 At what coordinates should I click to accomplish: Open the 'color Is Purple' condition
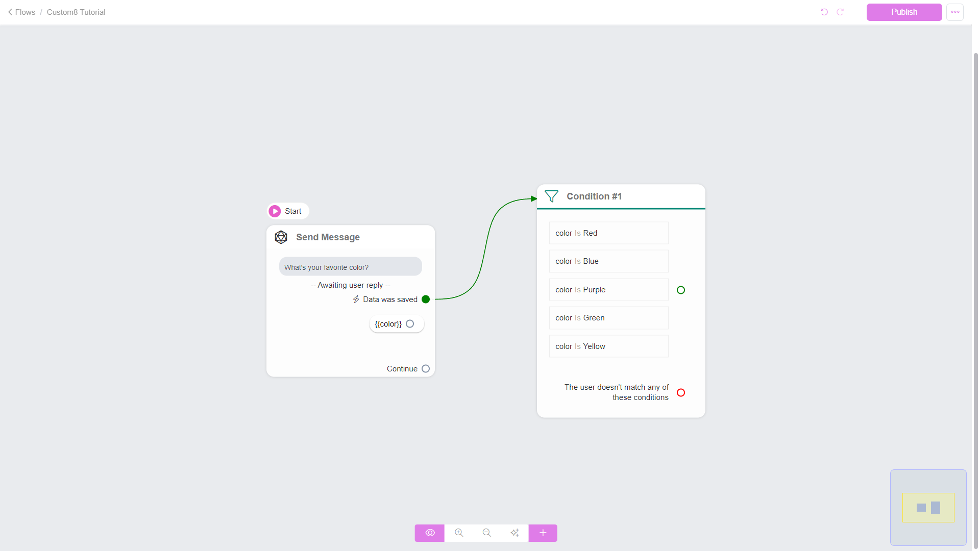point(608,290)
